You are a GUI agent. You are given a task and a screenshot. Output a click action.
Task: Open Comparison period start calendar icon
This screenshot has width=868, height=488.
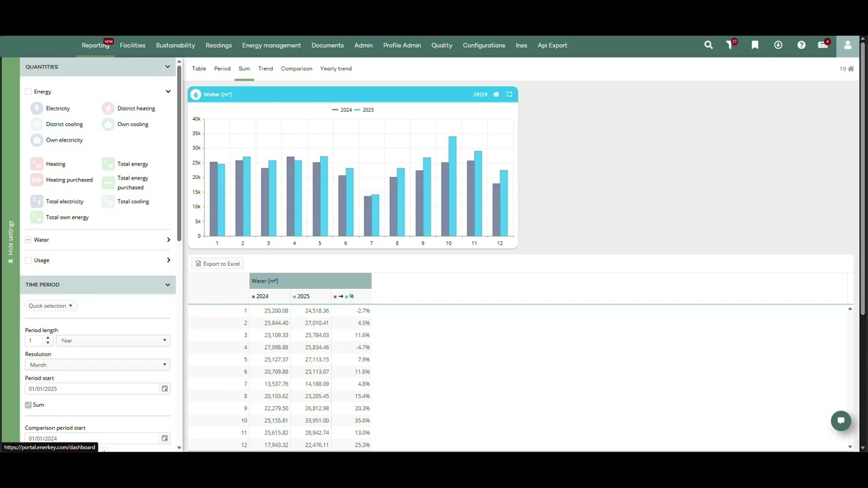164,439
